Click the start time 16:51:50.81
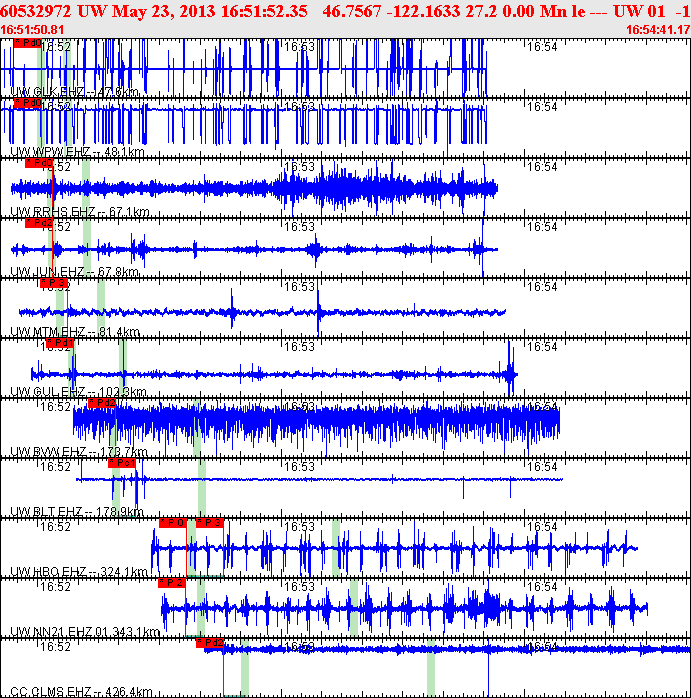Viewport: 691px width, 698px height. [x=32, y=30]
